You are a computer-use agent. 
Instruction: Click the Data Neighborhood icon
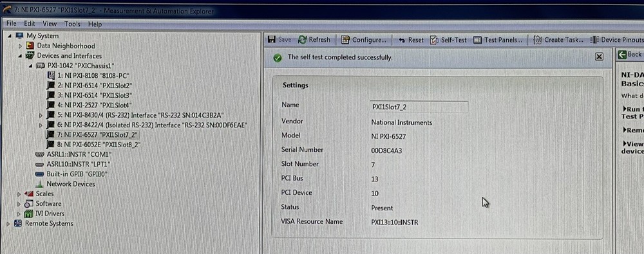pyautogui.click(x=30, y=46)
